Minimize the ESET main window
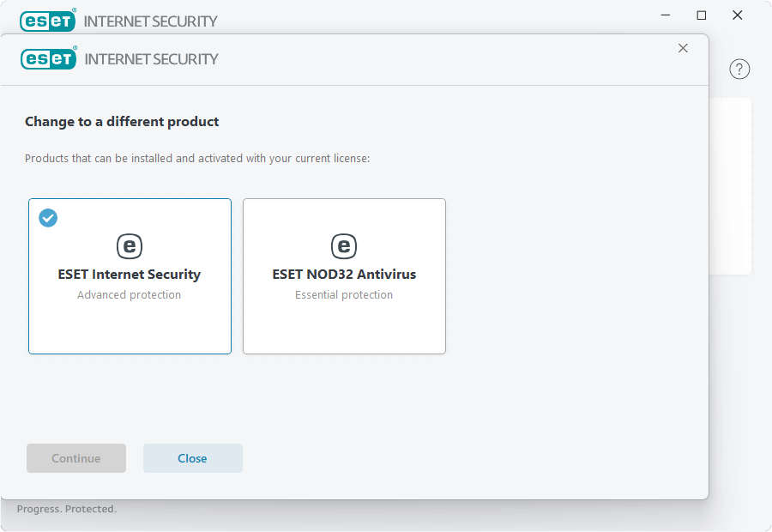This screenshot has height=532, width=772. point(666,15)
